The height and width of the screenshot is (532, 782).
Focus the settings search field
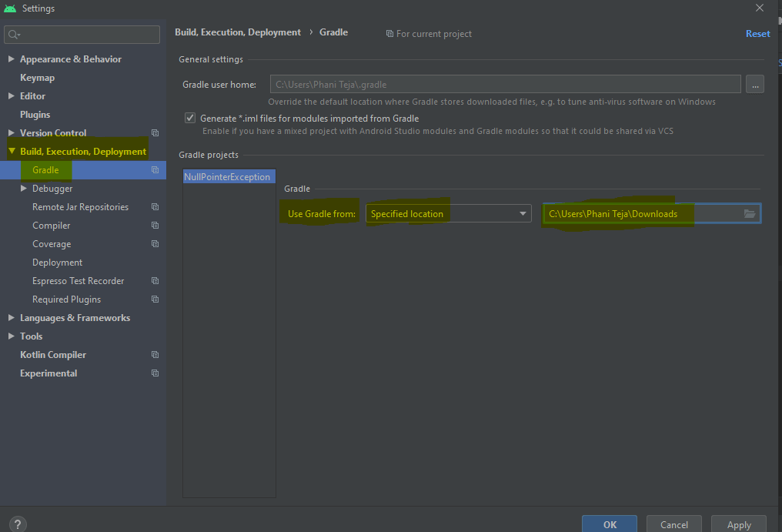[82, 35]
